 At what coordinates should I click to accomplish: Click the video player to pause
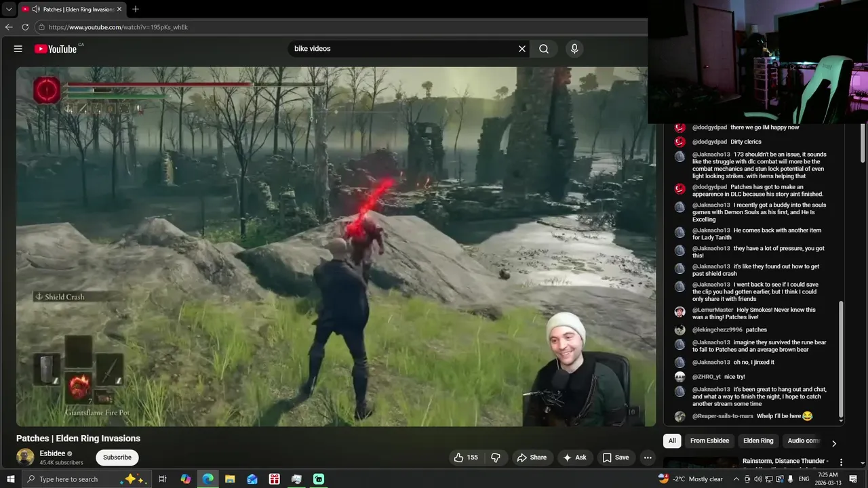(x=336, y=246)
